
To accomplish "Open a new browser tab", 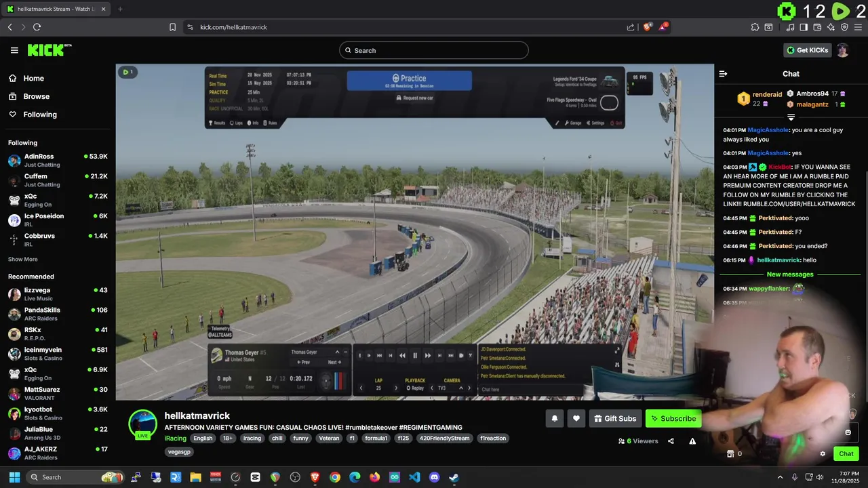I will point(120,9).
